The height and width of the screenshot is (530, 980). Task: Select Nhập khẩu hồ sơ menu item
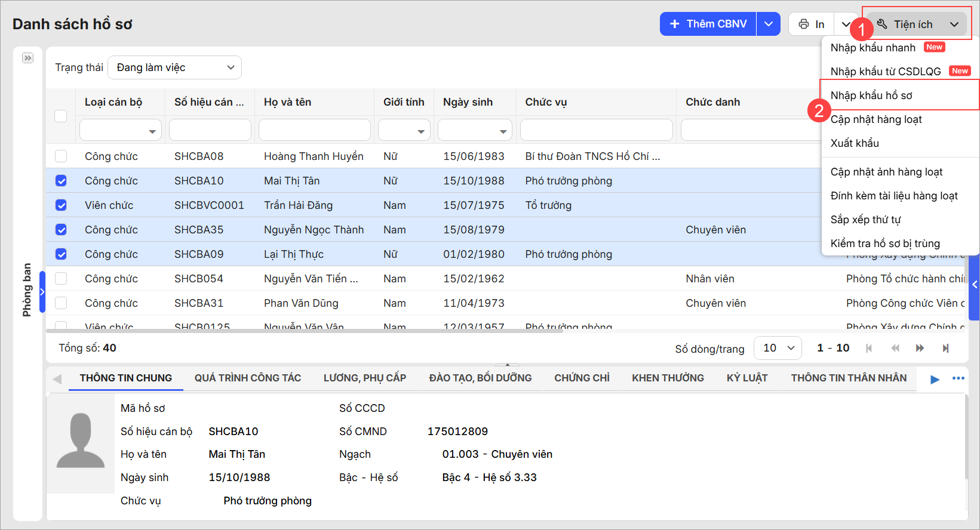point(871,95)
